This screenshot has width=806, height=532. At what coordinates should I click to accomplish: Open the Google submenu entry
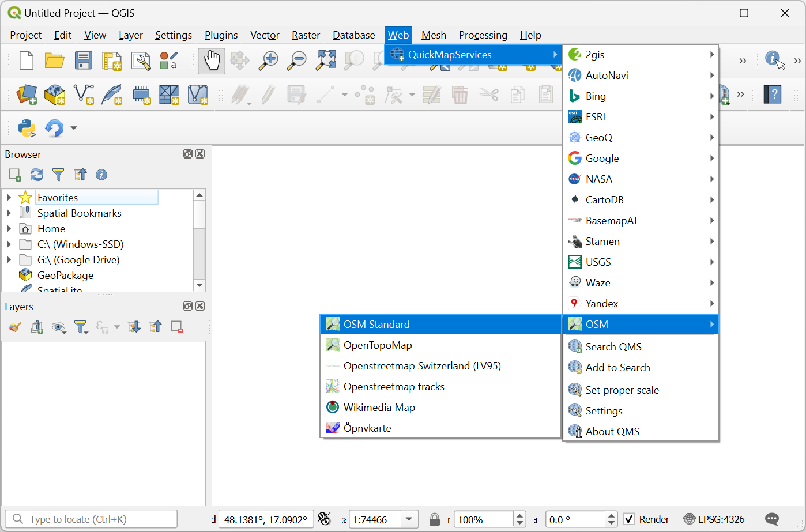(x=602, y=159)
